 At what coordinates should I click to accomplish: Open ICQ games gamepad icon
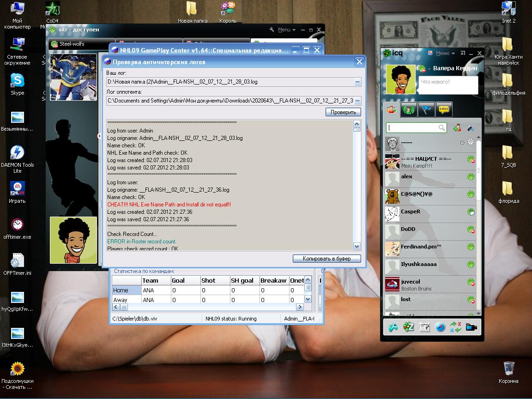point(393,327)
